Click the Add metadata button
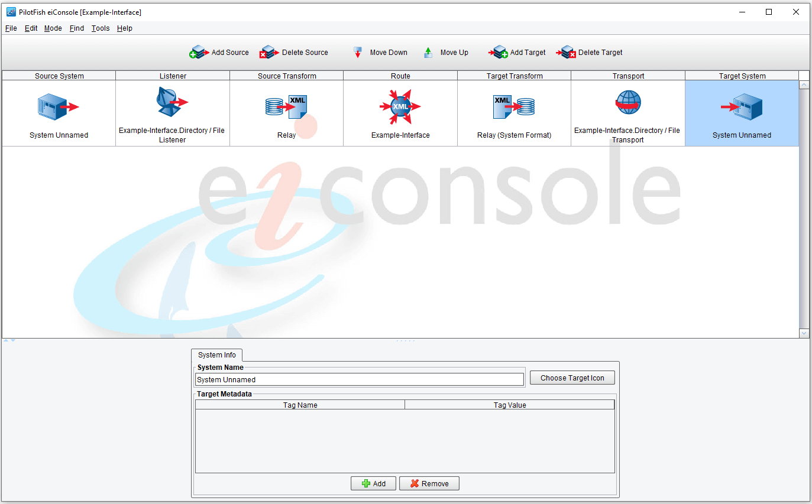812x504 pixels. coord(373,483)
